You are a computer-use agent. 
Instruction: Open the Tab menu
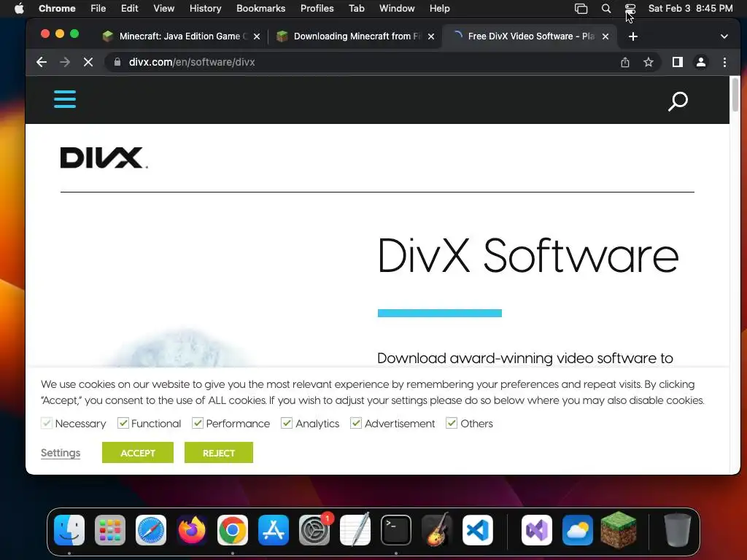pyautogui.click(x=356, y=9)
